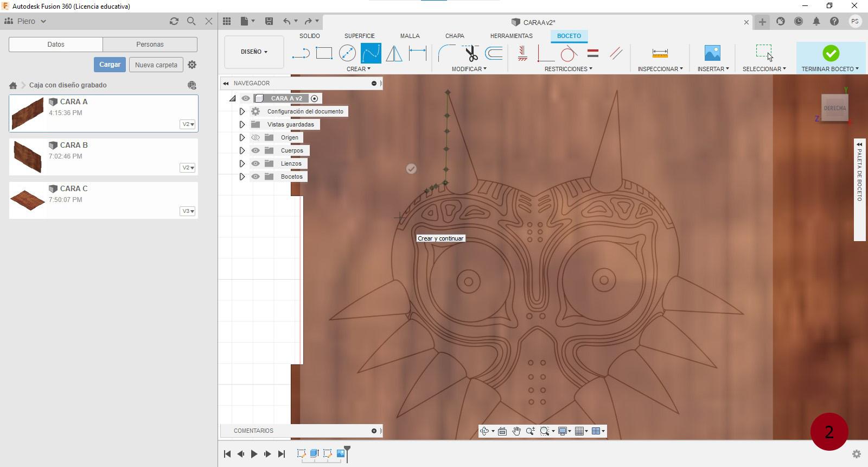
Task: Click the Cargar button
Action: (x=110, y=65)
